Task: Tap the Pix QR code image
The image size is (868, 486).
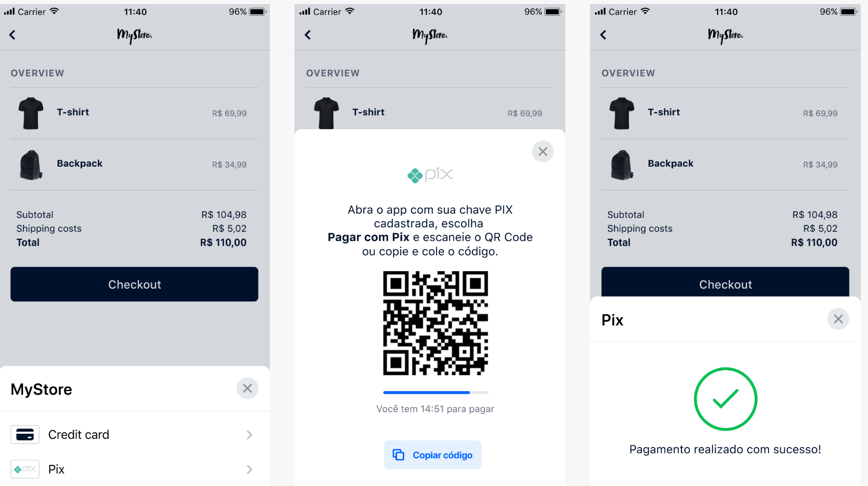Action: (x=436, y=323)
